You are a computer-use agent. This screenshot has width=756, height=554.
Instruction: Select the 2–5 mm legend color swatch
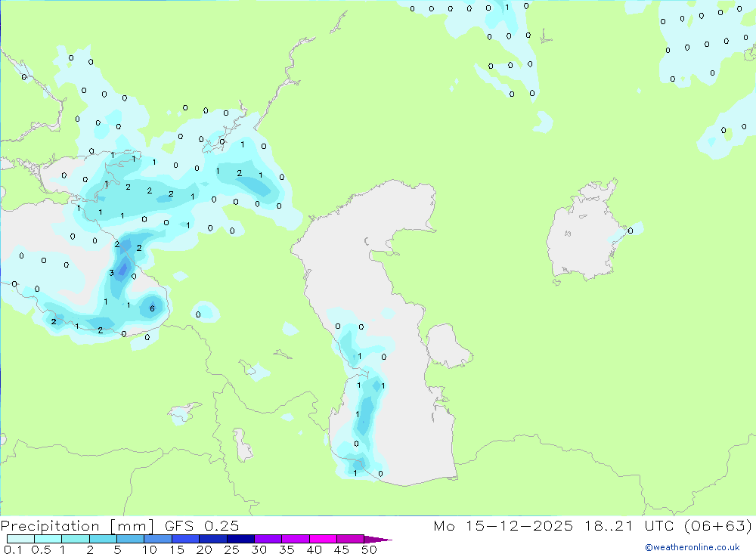103,539
